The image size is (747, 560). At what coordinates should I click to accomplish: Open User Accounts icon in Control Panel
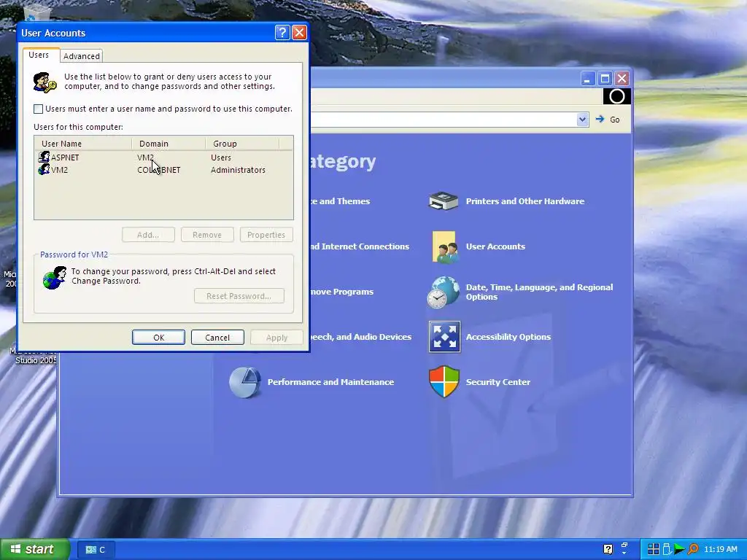coord(444,246)
